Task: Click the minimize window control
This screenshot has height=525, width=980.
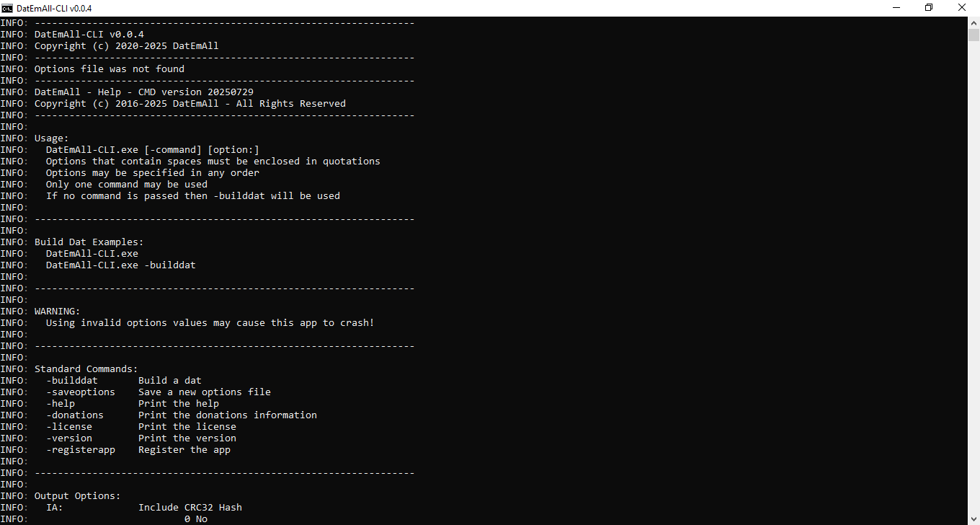Action: [x=896, y=8]
